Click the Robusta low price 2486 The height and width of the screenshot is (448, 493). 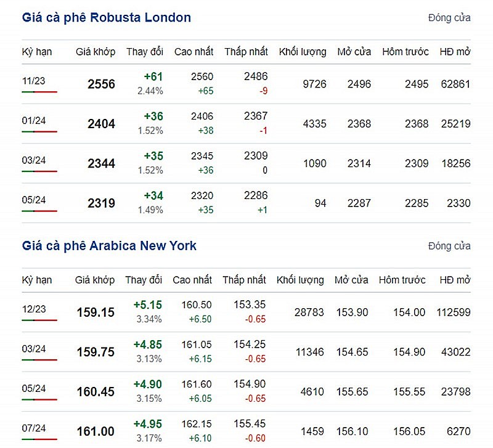[x=256, y=76]
